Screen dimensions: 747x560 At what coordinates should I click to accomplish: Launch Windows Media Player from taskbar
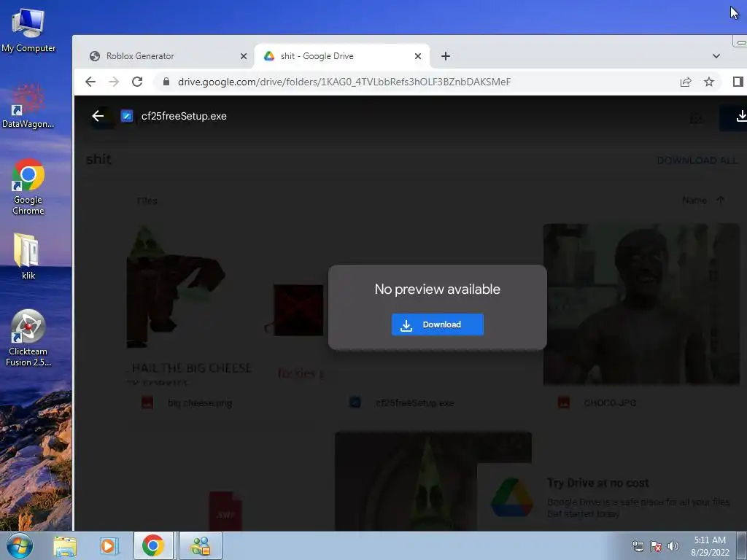109,545
